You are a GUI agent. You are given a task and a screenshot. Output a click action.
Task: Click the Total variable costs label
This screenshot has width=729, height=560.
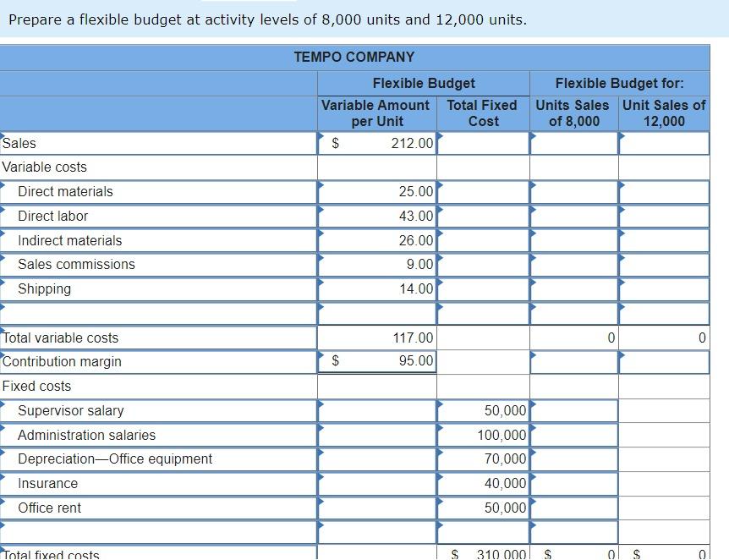coord(158,338)
